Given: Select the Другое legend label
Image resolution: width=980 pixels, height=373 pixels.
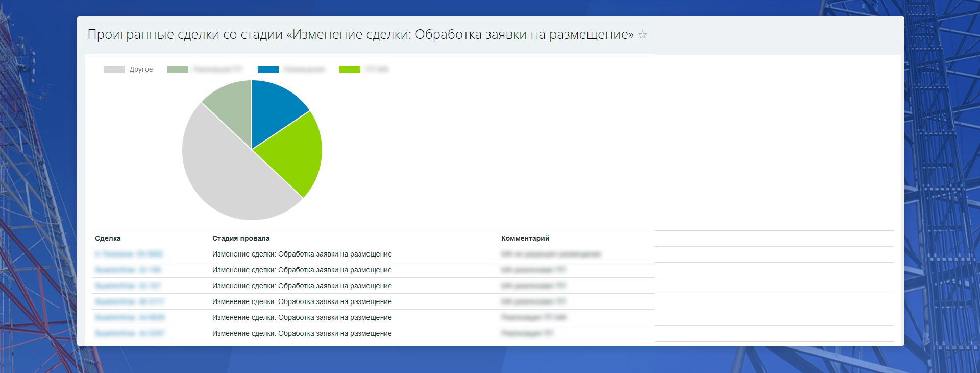Looking at the screenshot, I should click(x=141, y=69).
